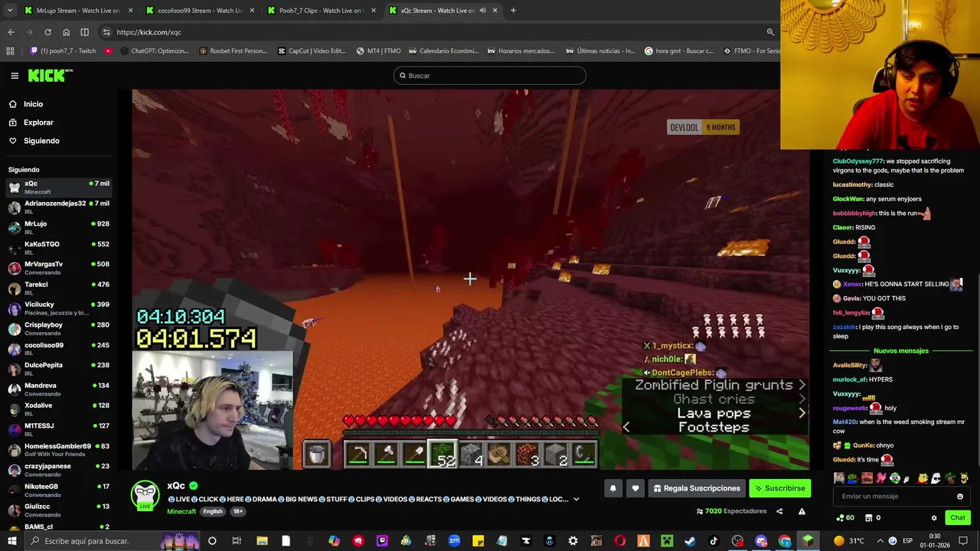Open chat settings gear icon
This screenshot has width=980, height=551.
(934, 518)
